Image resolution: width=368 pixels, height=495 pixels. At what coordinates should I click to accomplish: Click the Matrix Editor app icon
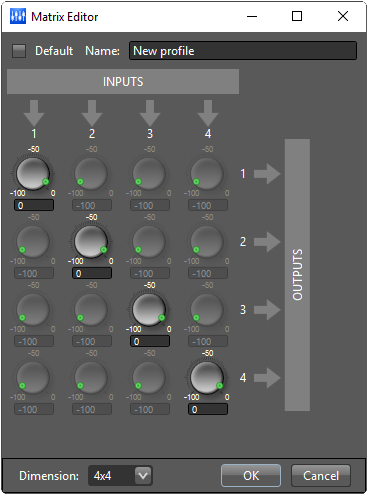[18, 16]
